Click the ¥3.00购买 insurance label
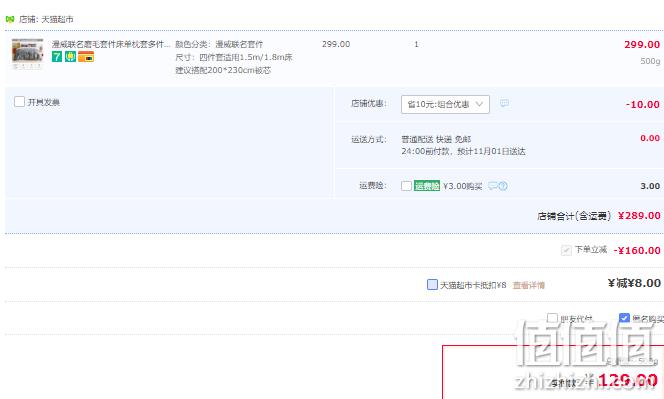Image resolution: width=664 pixels, height=399 pixels. pos(462,186)
